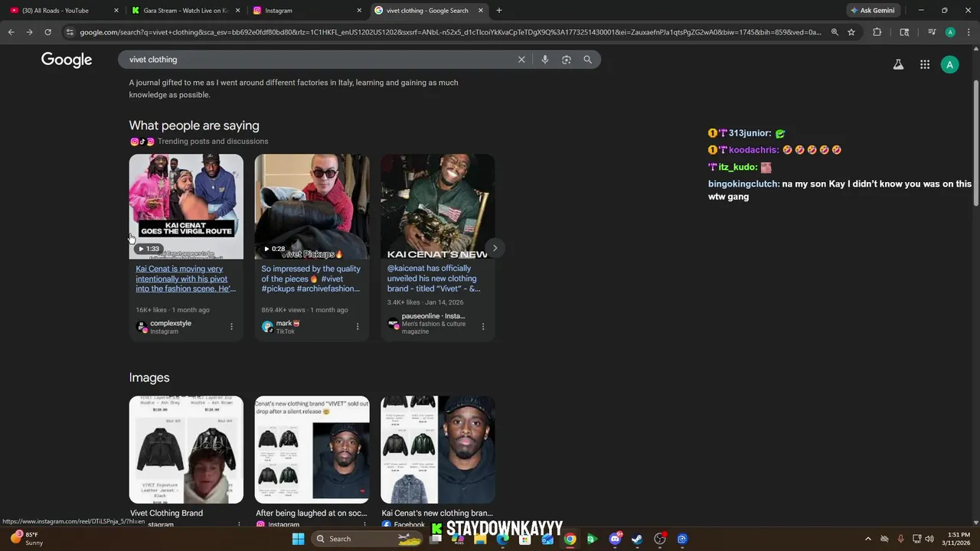Click the Windows taskbar search box
Screen dimensions: 980x551
click(368, 539)
